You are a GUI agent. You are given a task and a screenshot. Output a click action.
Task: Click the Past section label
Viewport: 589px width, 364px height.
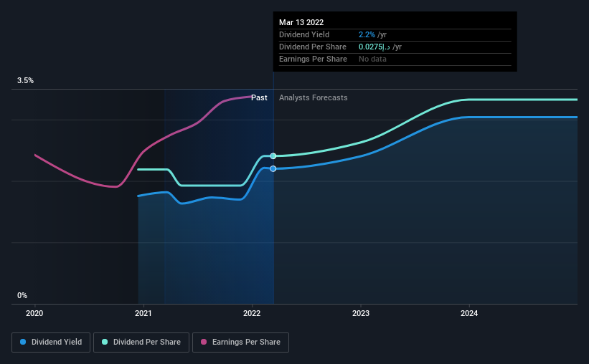tap(259, 97)
